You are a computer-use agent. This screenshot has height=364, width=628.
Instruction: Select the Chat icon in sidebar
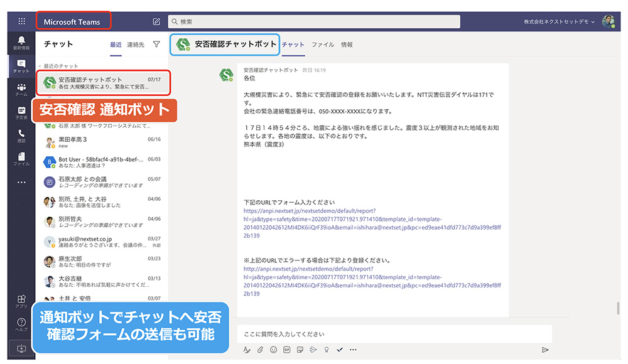[21, 66]
